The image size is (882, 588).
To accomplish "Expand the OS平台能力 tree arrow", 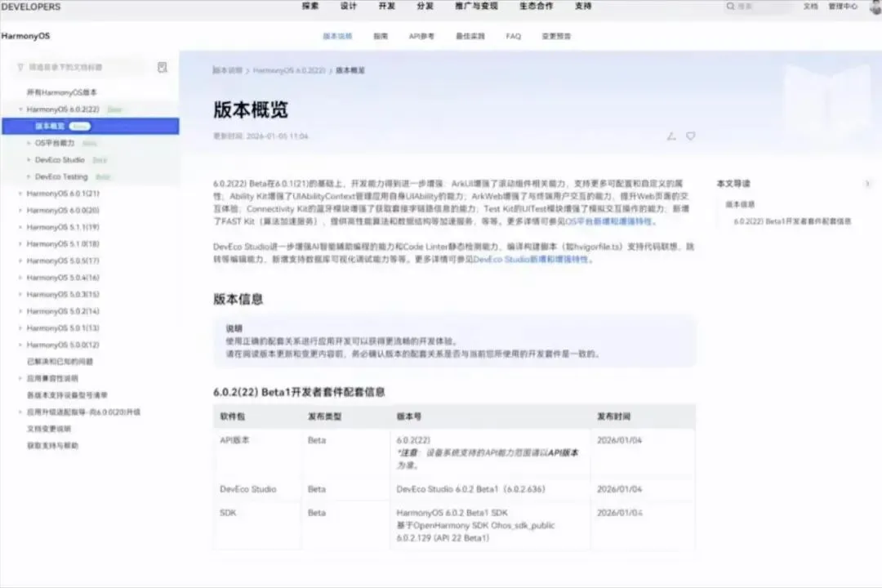I will [29, 143].
